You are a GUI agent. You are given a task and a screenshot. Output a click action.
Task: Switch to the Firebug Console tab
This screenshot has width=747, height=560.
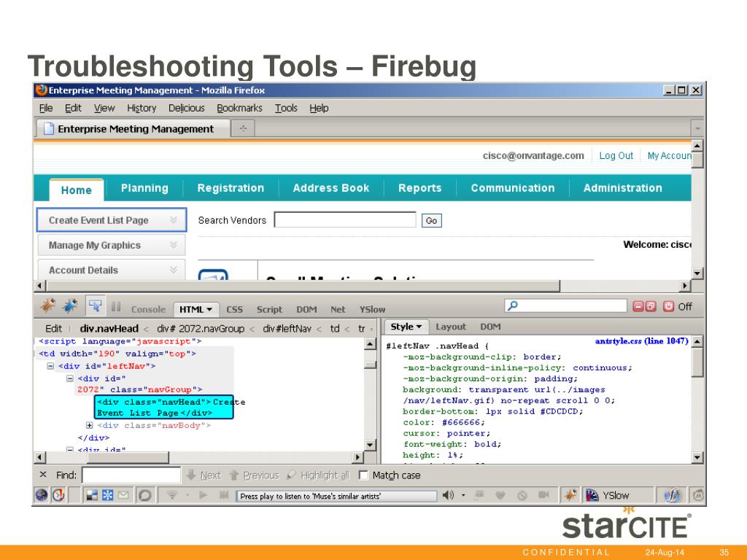(x=148, y=309)
